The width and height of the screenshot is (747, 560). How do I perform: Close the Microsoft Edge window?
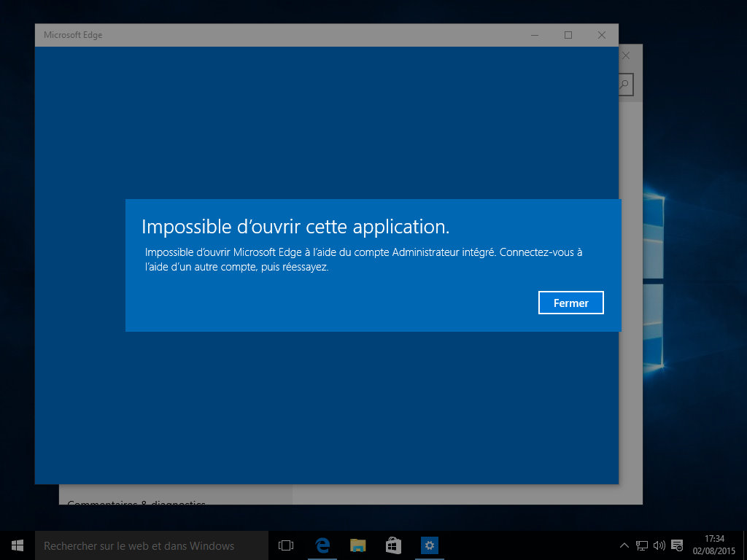602,35
